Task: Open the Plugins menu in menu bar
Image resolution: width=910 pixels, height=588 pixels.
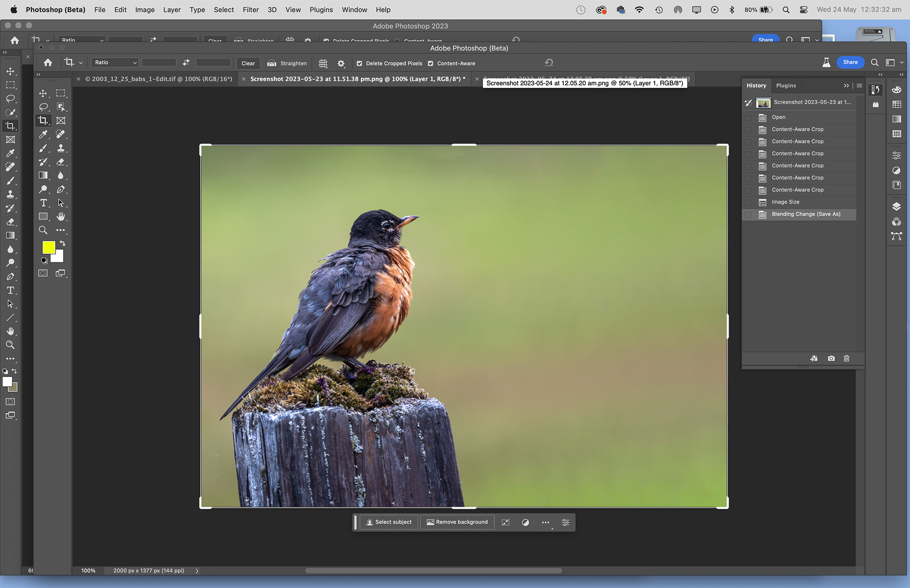Action: coord(321,10)
